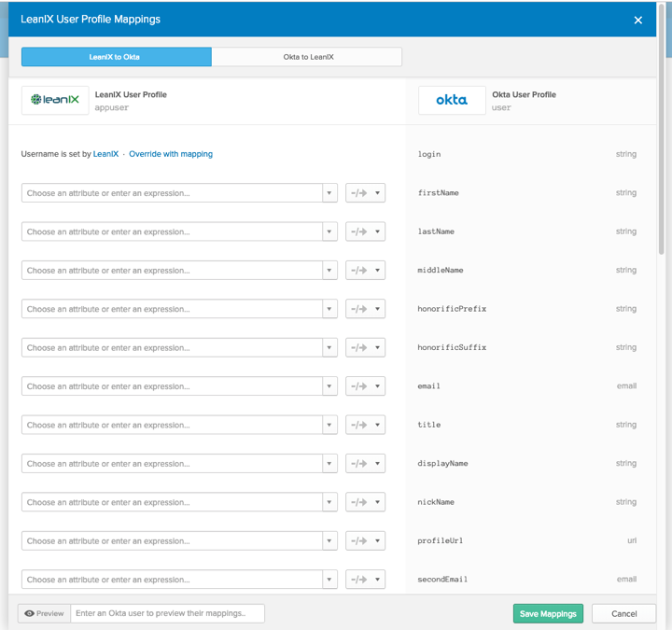Click the Override with mapping link
The height and width of the screenshot is (630, 672).
(171, 154)
